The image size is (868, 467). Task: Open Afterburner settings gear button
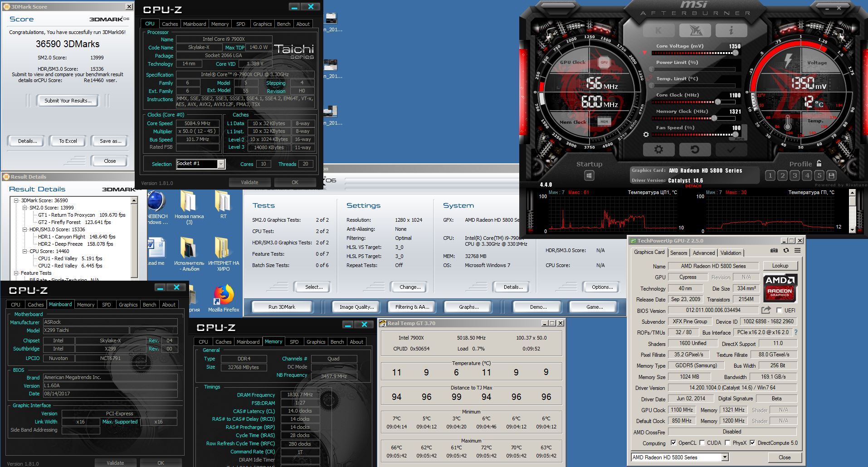click(x=658, y=149)
